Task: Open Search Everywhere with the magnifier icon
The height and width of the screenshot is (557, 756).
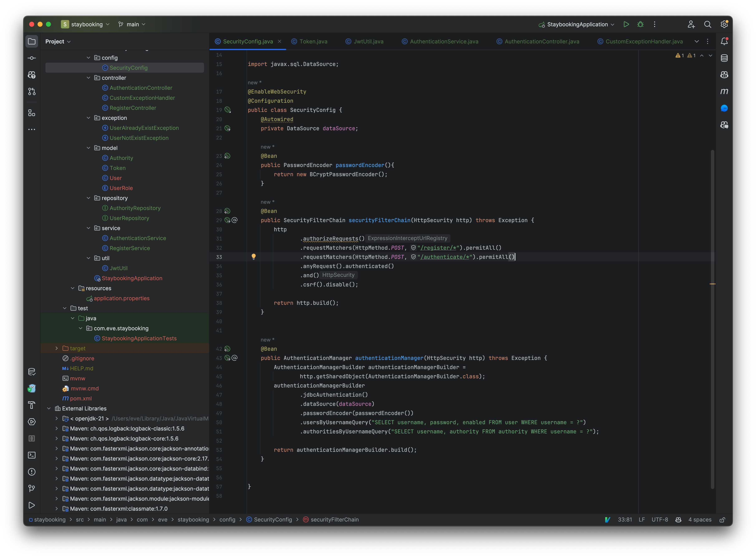Action: click(x=707, y=24)
